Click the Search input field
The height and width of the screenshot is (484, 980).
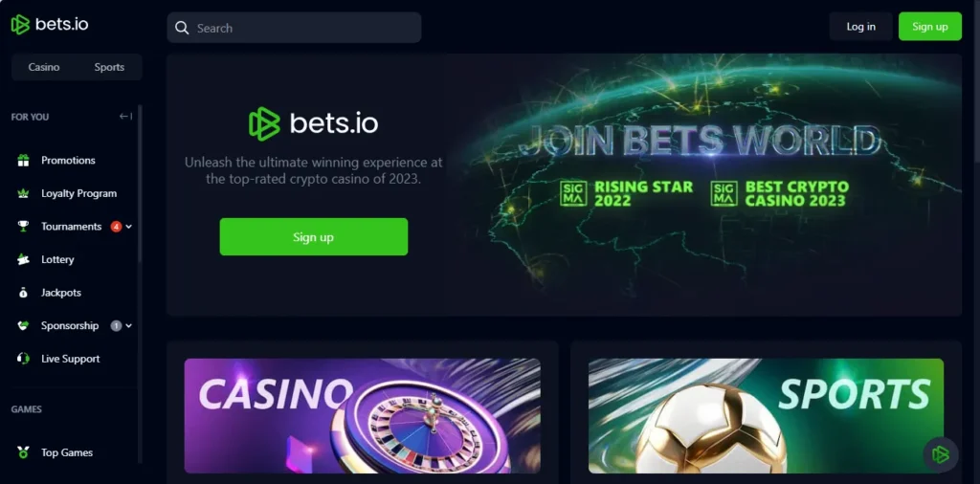294,28
